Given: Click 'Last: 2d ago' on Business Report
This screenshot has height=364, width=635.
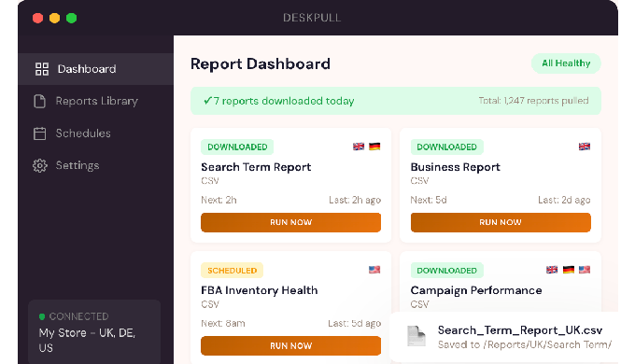Looking at the screenshot, I should (564, 200).
